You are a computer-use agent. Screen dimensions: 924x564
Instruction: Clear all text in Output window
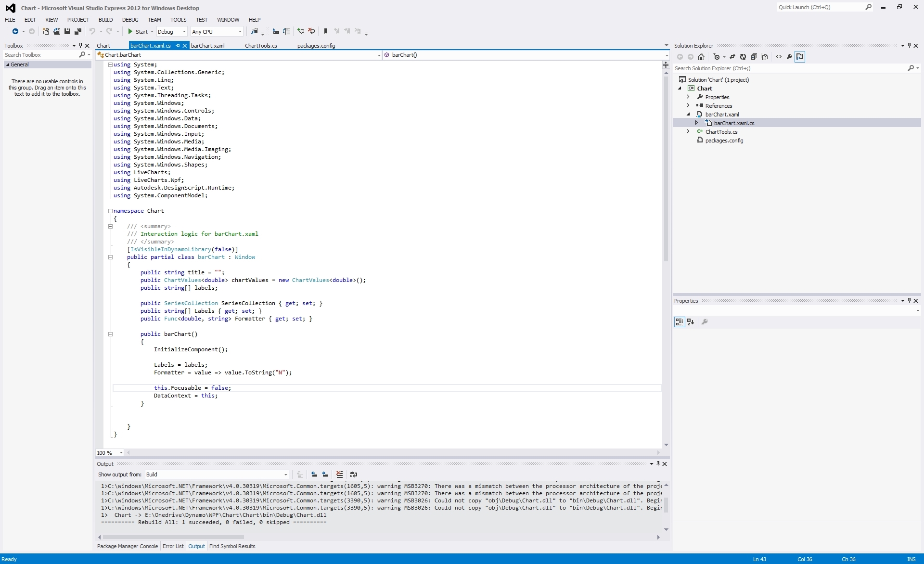pos(339,474)
